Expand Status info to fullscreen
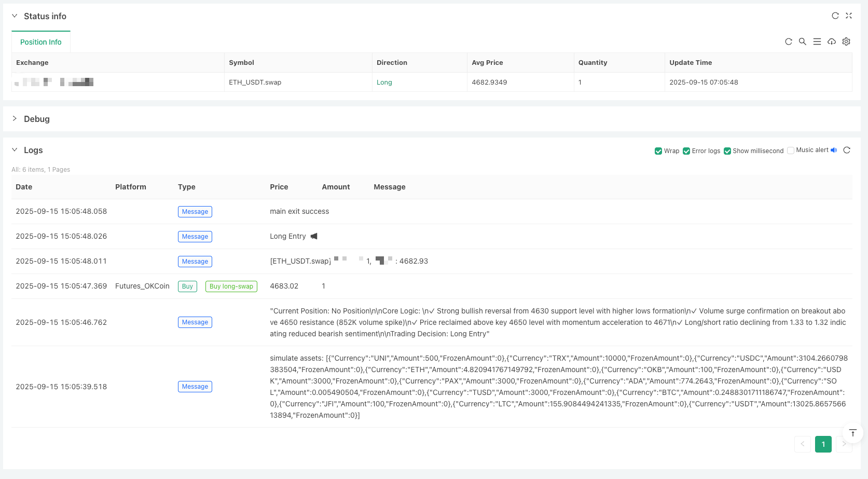868x479 pixels. point(849,16)
